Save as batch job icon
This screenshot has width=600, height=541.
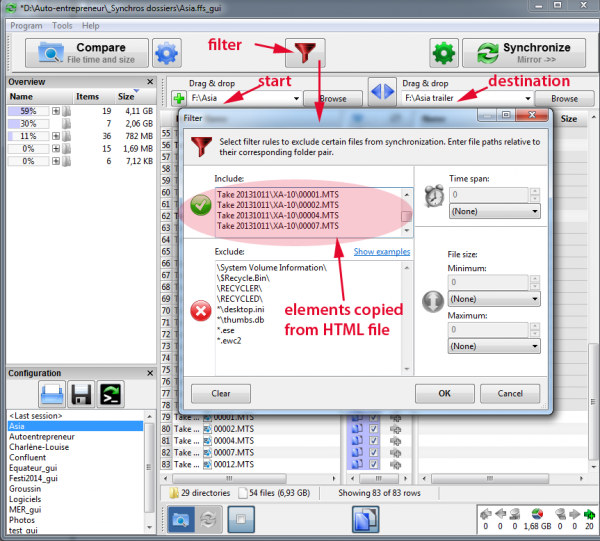coord(110,394)
